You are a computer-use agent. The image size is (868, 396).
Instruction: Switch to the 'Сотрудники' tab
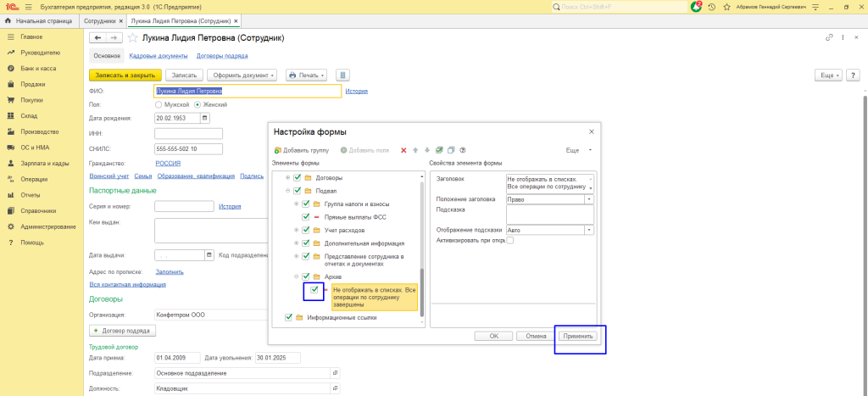[99, 20]
